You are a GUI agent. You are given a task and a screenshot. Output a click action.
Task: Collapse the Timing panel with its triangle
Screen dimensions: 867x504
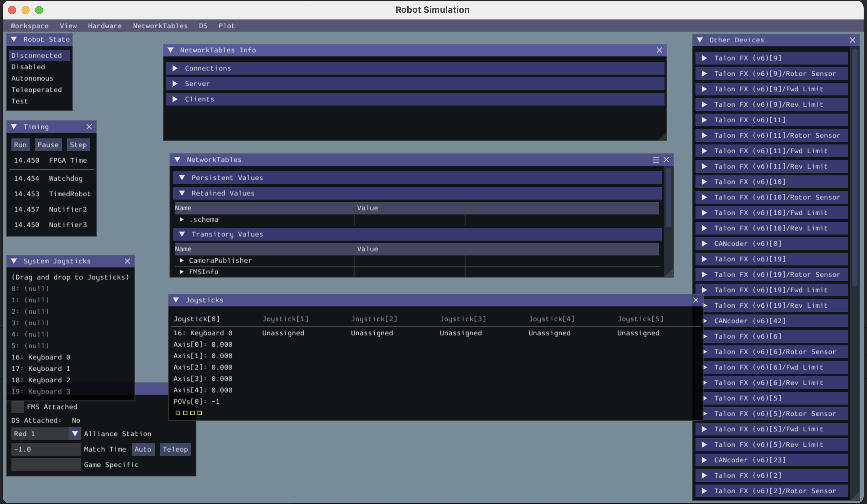pos(14,127)
